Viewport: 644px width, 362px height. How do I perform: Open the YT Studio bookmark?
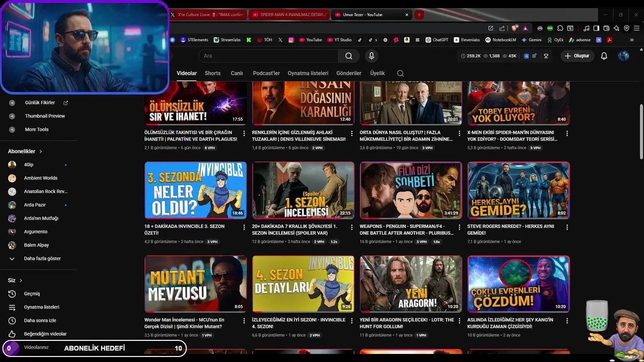[x=340, y=40]
